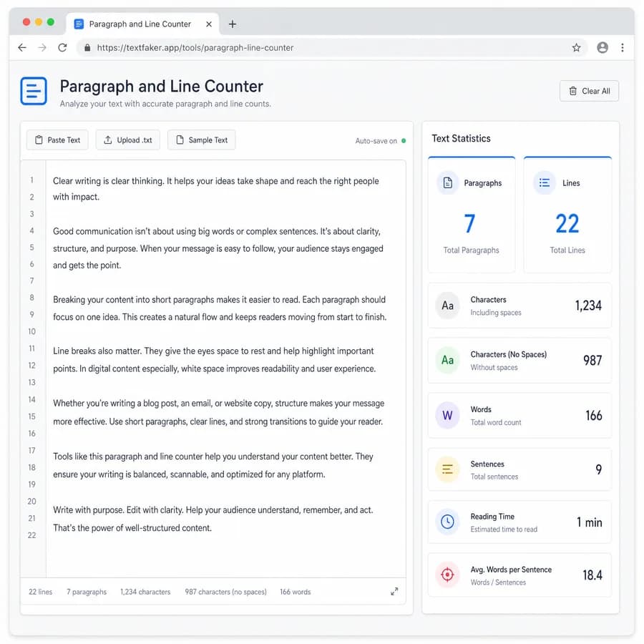
Task: Click the purple W Words icon
Action: (x=447, y=415)
